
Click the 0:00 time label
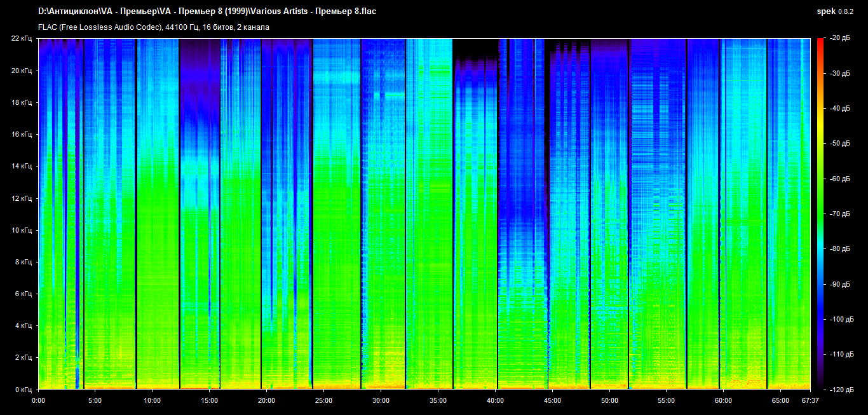(38, 400)
